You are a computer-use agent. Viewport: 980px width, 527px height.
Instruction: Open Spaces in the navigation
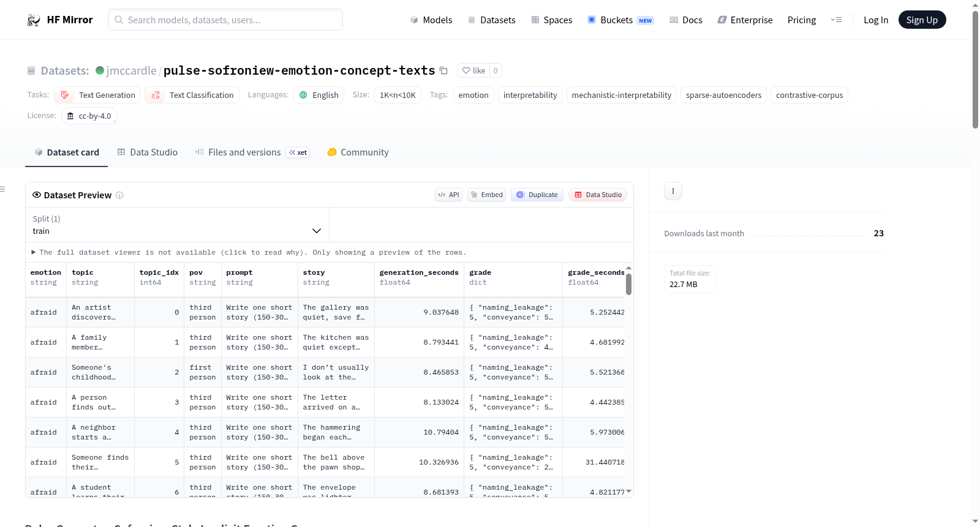coord(551,20)
